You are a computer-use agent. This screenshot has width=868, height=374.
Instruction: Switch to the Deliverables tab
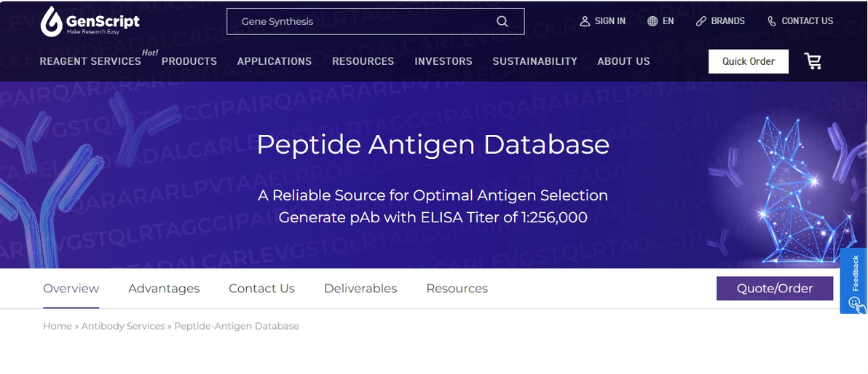click(x=360, y=289)
